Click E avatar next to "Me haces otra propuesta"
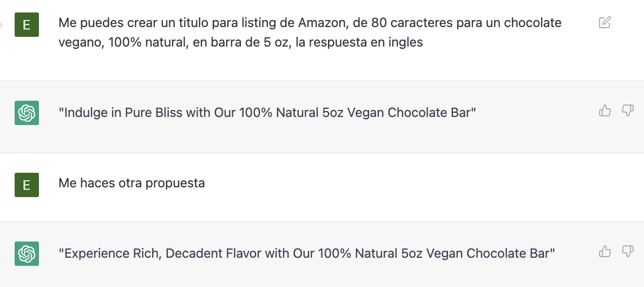 click(x=27, y=185)
